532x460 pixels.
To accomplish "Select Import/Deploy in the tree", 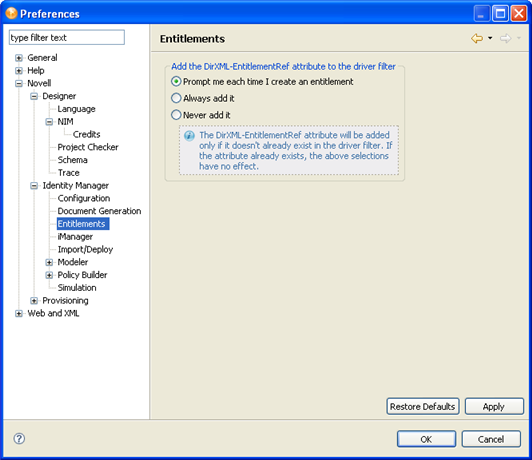I will click(85, 249).
